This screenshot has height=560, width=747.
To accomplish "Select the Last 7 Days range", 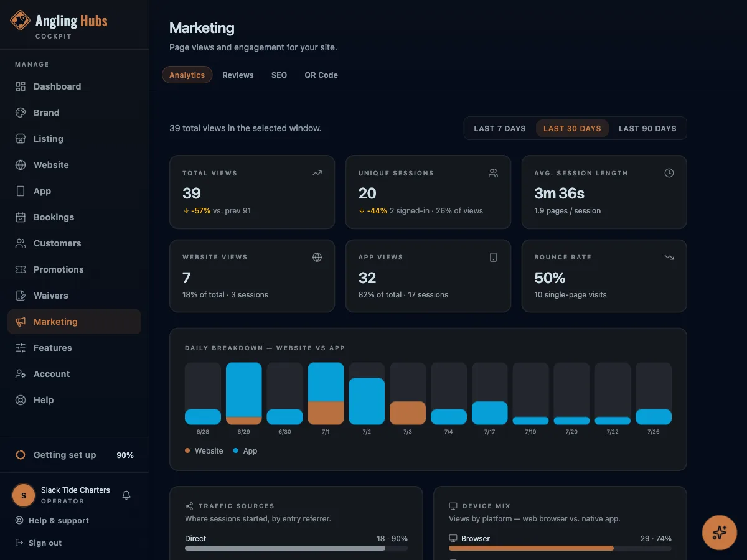I will 500,128.
